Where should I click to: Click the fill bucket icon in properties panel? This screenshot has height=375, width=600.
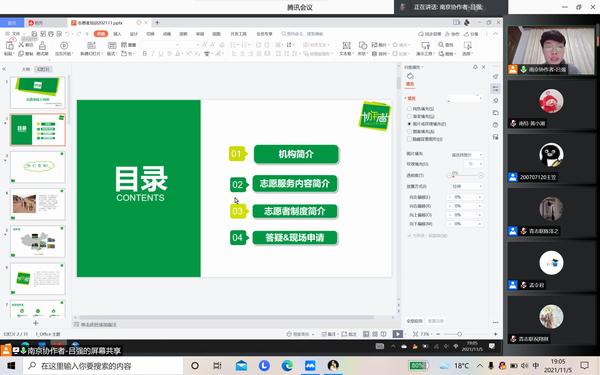point(410,76)
